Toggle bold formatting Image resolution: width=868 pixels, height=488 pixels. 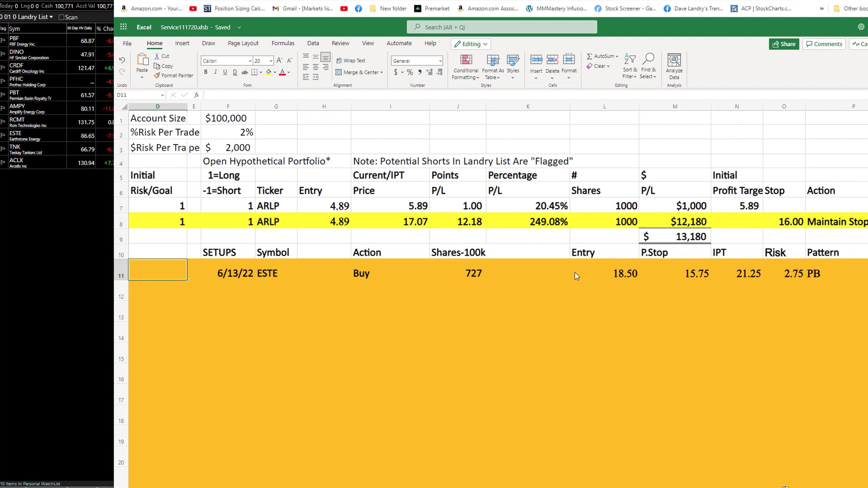click(206, 72)
